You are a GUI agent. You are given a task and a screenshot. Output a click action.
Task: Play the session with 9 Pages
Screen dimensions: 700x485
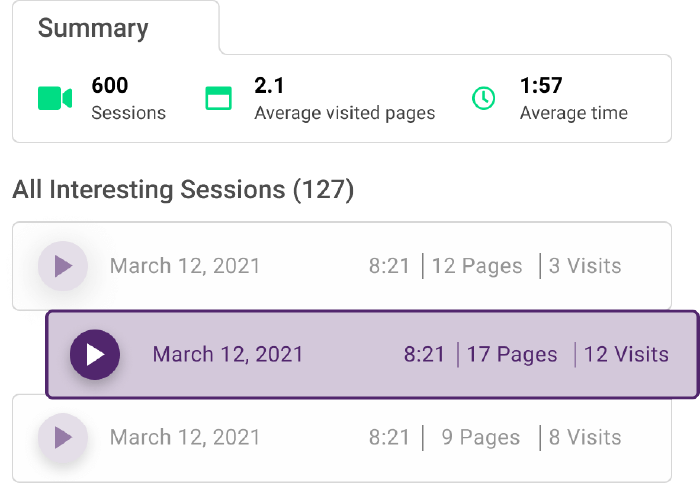(x=62, y=437)
